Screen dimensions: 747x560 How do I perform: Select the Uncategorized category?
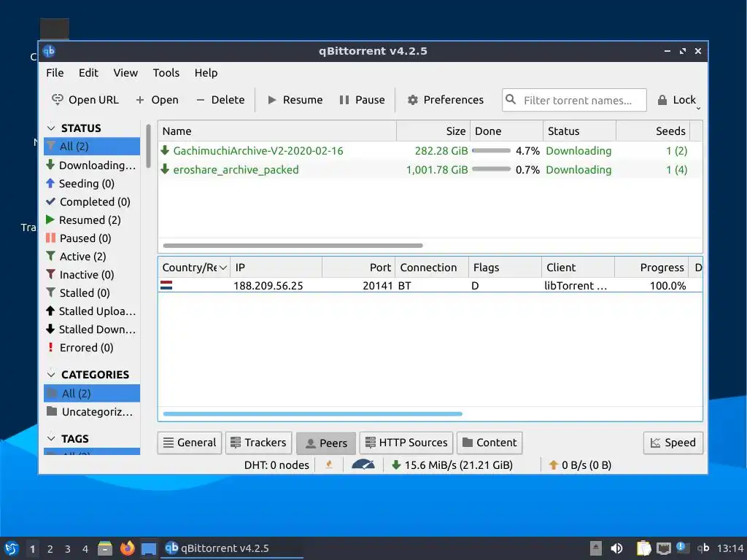92,411
